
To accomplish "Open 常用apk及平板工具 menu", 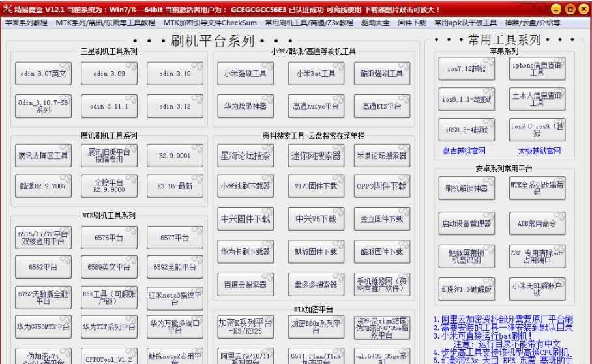I will coord(465,23).
